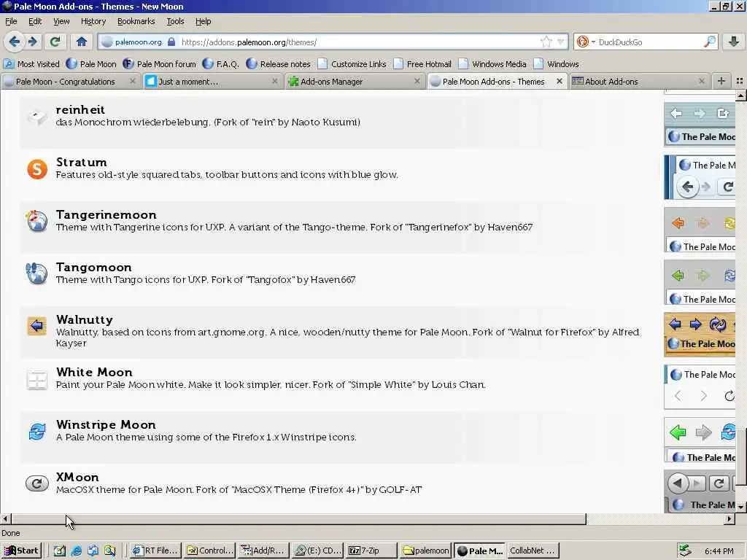Open the DuckDuckGo search engine selector
The image size is (747, 560).
(586, 42)
